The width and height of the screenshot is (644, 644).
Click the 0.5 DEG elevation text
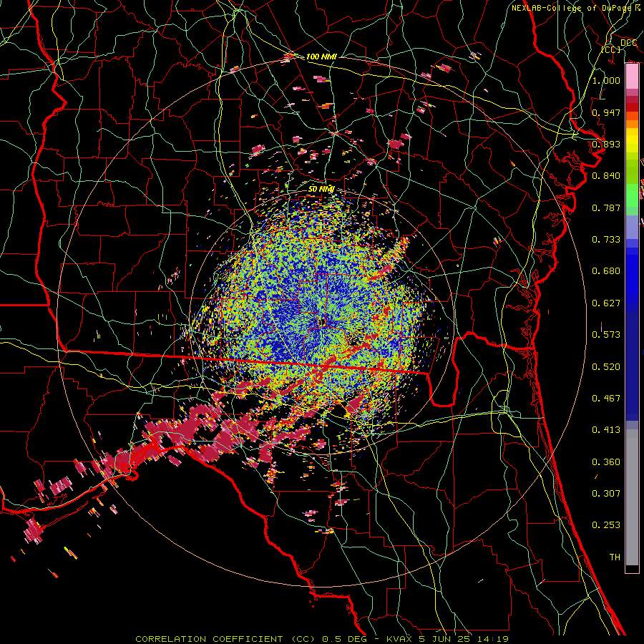pyautogui.click(x=344, y=639)
